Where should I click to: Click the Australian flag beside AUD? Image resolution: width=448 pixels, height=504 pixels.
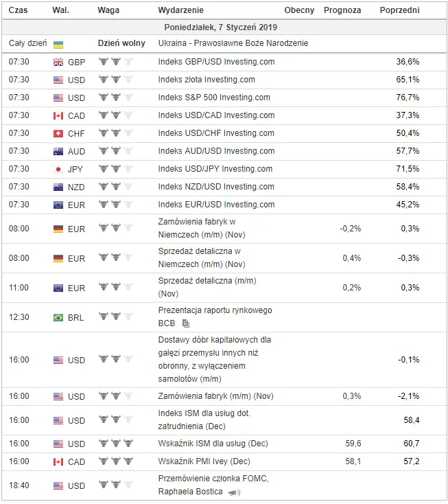[58, 151]
